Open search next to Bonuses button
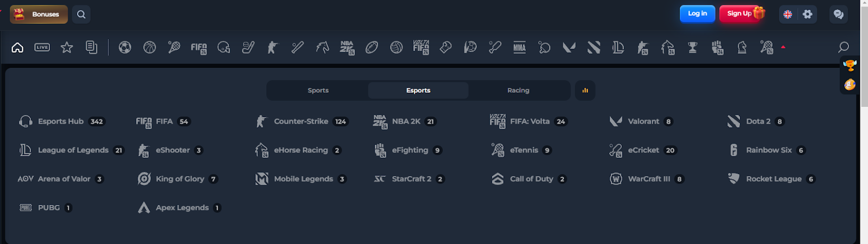This screenshot has height=244, width=868. [x=81, y=14]
